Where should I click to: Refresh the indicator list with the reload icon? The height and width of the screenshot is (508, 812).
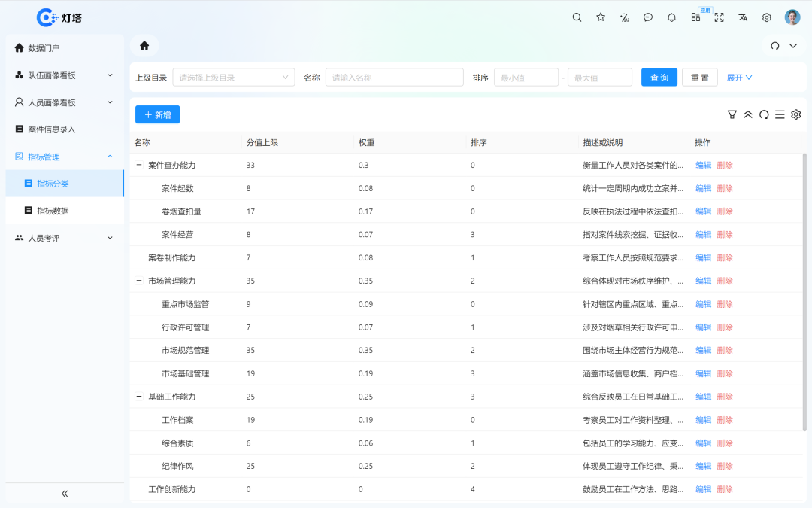click(765, 114)
